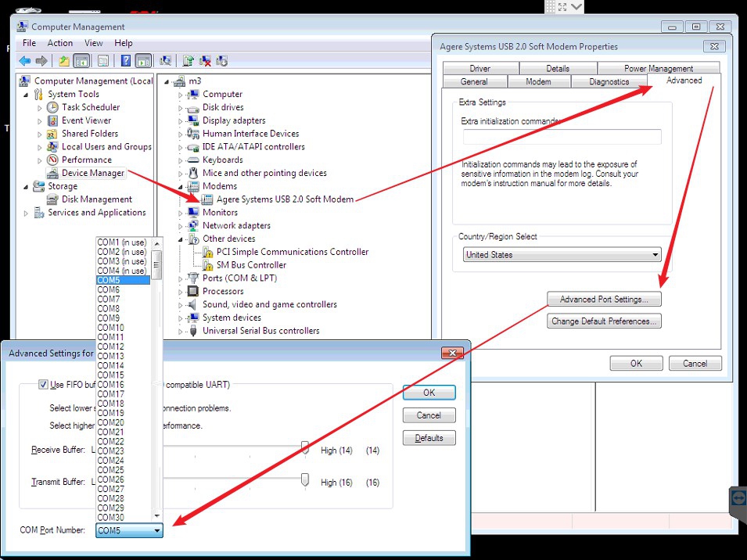
Task: Switch to the General tab
Action: (x=474, y=81)
